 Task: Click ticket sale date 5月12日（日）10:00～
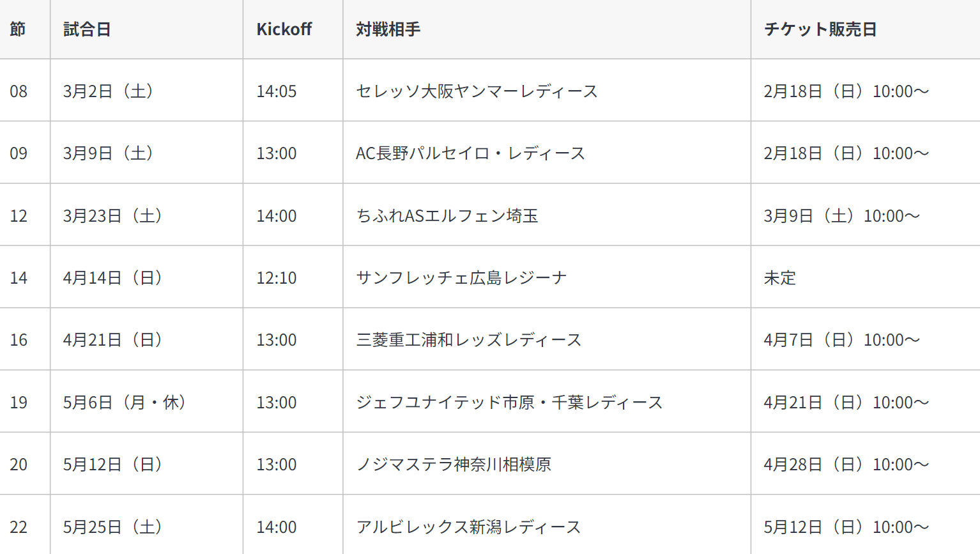click(846, 527)
